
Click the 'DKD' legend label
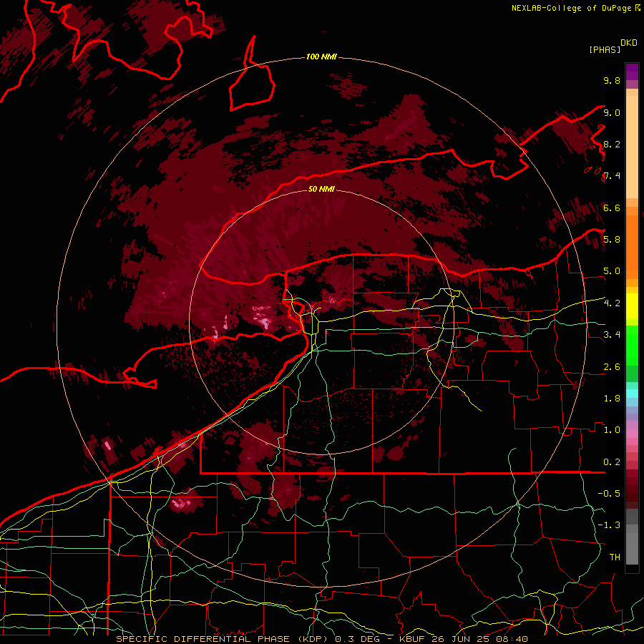(628, 43)
